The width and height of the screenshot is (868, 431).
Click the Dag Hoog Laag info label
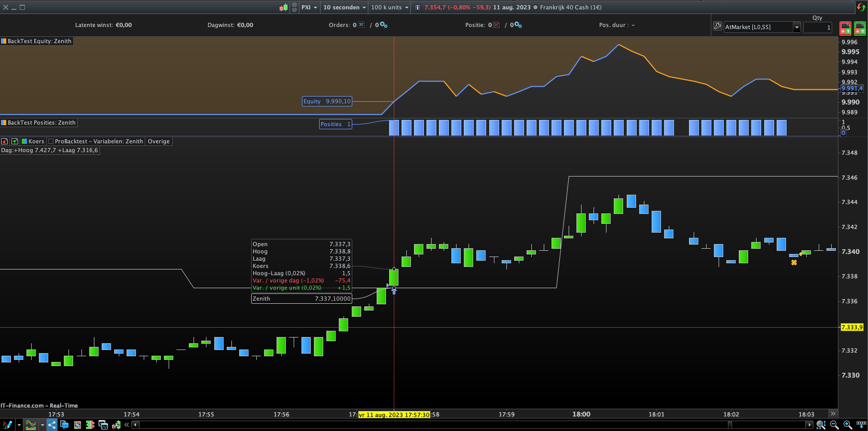coord(49,150)
